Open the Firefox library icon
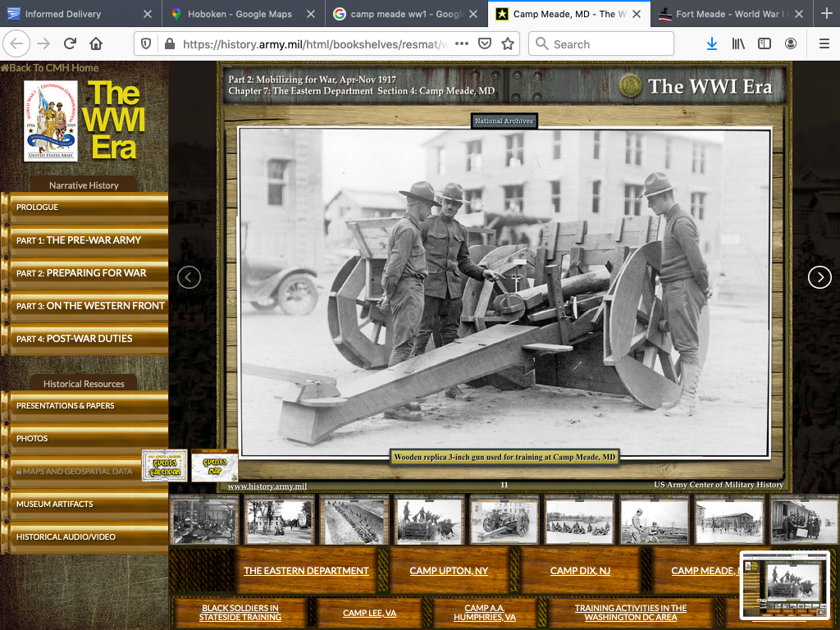This screenshot has width=840, height=630. pyautogui.click(x=738, y=43)
